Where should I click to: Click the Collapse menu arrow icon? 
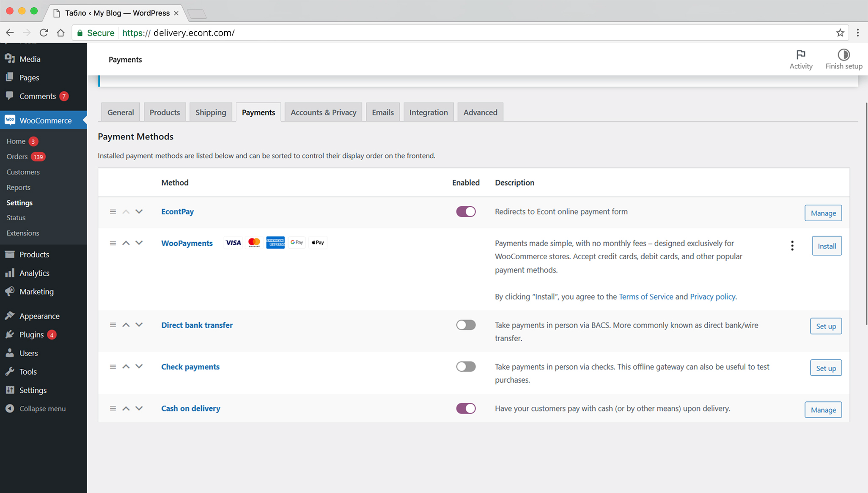point(10,408)
